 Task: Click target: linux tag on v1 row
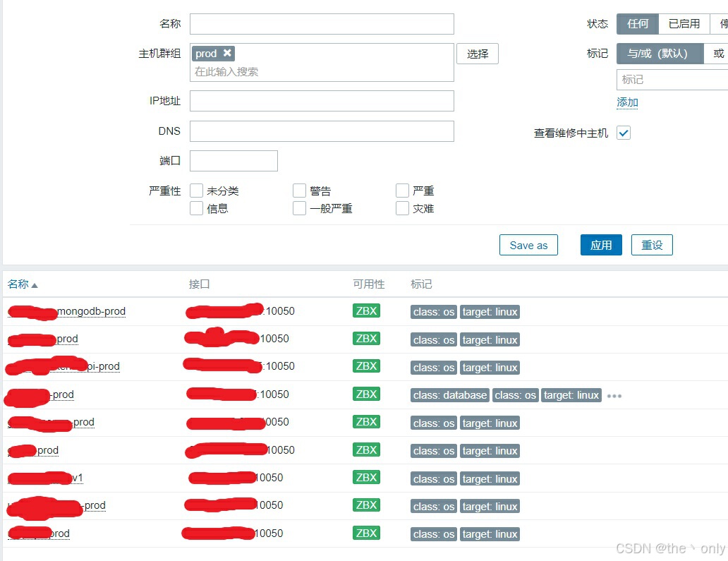coord(490,479)
